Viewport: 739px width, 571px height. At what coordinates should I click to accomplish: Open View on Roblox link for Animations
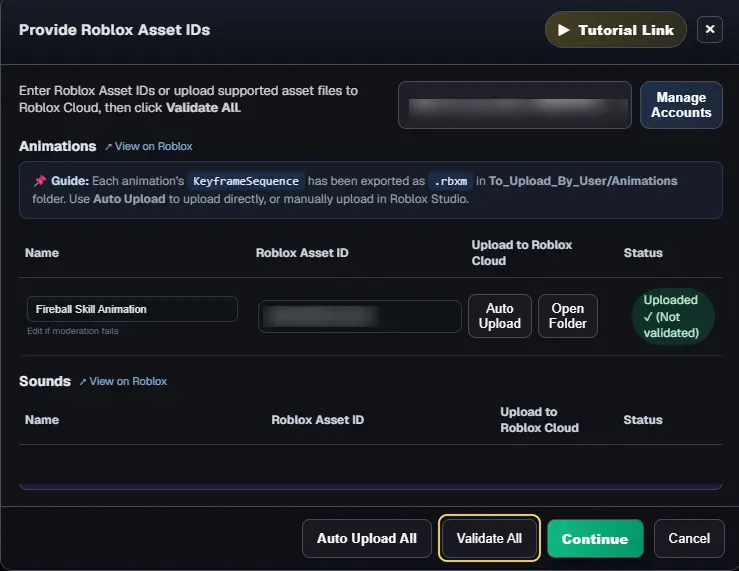pos(149,147)
